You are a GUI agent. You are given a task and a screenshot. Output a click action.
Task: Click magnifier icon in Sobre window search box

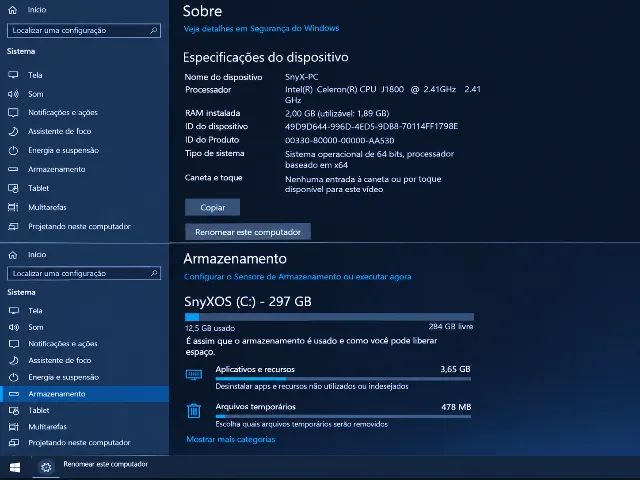tap(154, 30)
